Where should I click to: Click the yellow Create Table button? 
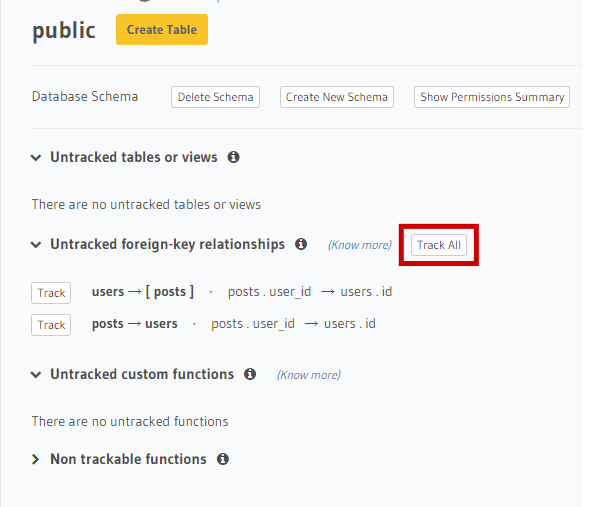(162, 29)
